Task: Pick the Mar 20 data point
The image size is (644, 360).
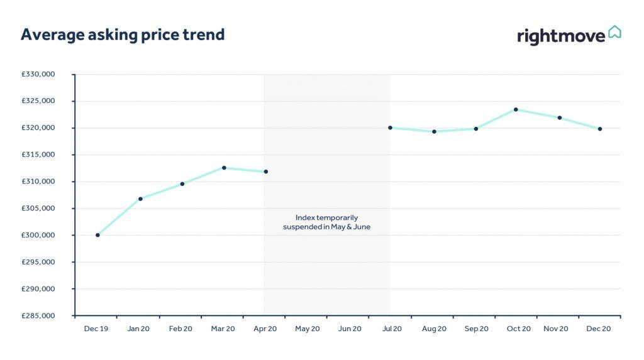Action: coord(224,168)
